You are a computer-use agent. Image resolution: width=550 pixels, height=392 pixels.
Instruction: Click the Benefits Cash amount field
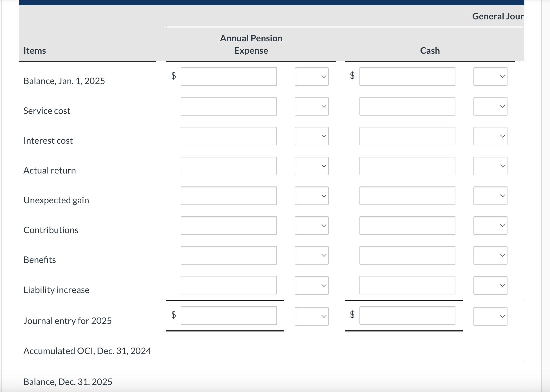407,255
